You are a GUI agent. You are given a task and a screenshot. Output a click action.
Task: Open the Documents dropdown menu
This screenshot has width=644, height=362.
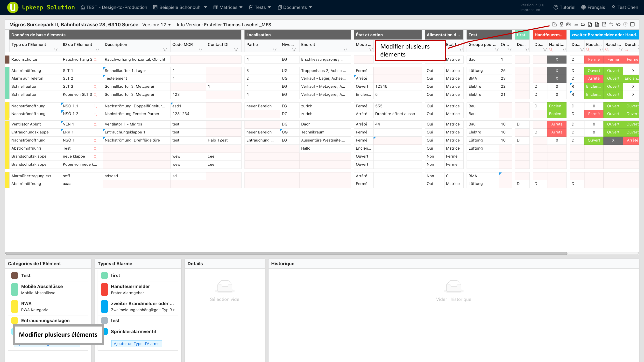tap(295, 7)
